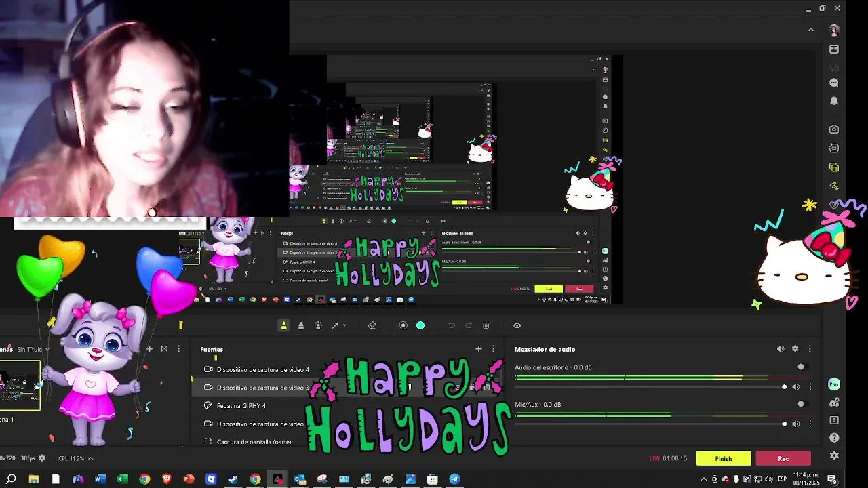
Task: Expand the CPU 11.2% stats chevron
Action: pos(90,458)
